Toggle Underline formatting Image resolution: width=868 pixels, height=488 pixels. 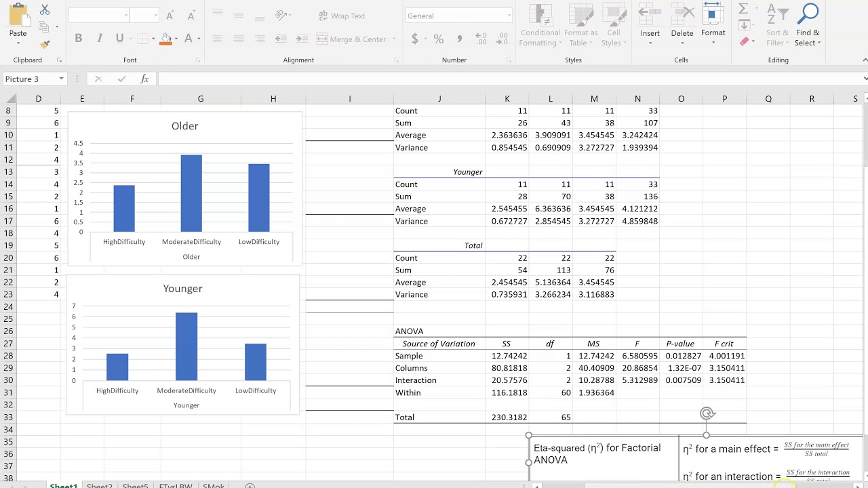120,39
